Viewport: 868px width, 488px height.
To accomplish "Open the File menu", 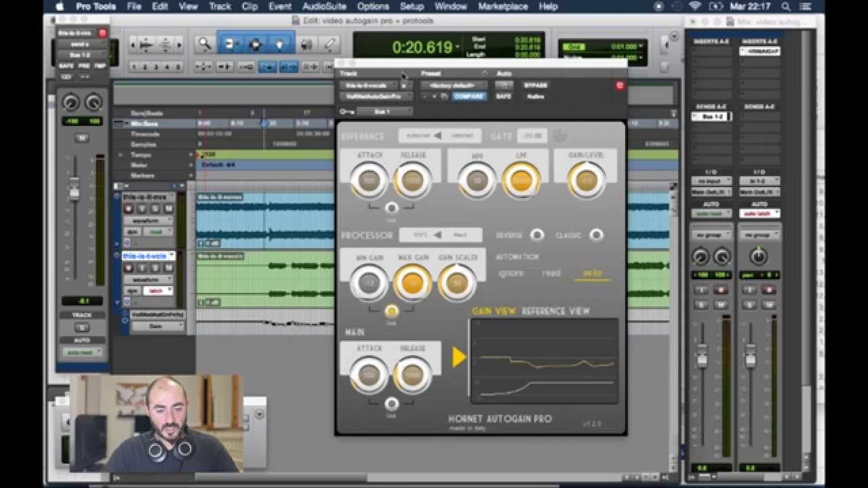I will click(x=134, y=6).
